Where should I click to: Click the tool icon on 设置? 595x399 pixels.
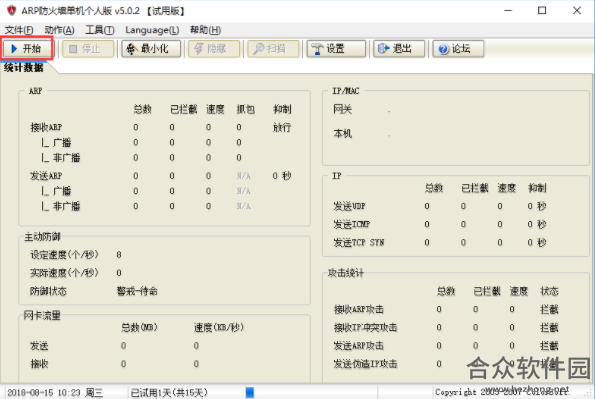click(317, 49)
